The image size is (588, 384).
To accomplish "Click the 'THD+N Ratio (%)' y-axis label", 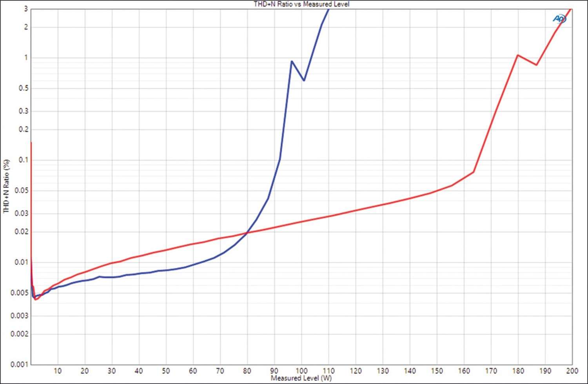I will coord(6,186).
